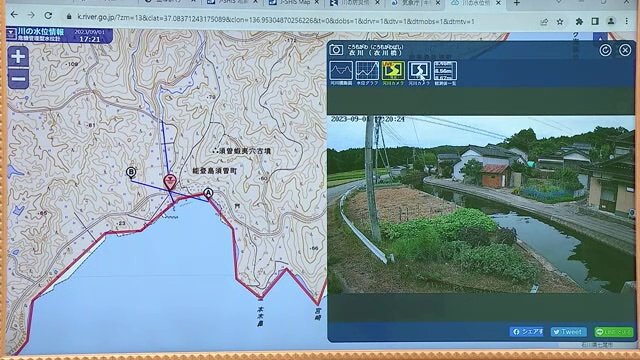Open a new browser tab
640x360 pixels.
pyautogui.click(x=517, y=4)
